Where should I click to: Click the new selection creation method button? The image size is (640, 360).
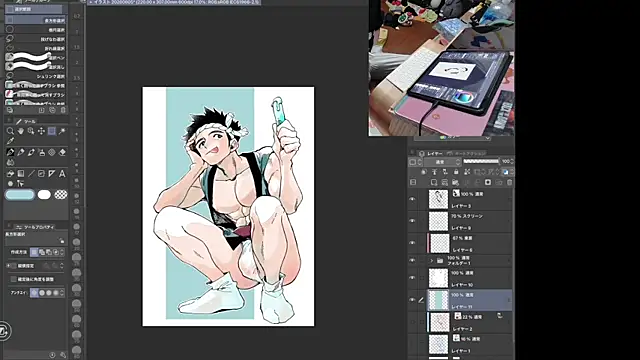coord(34,252)
